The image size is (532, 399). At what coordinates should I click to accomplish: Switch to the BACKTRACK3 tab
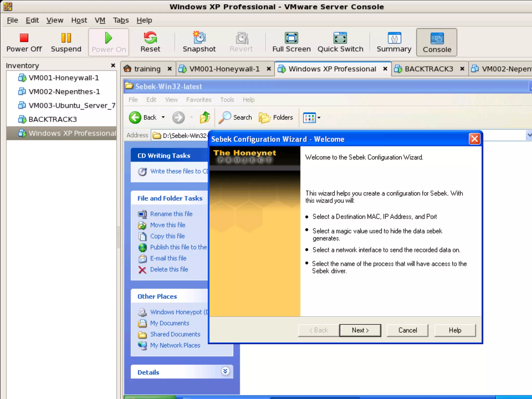pos(428,69)
